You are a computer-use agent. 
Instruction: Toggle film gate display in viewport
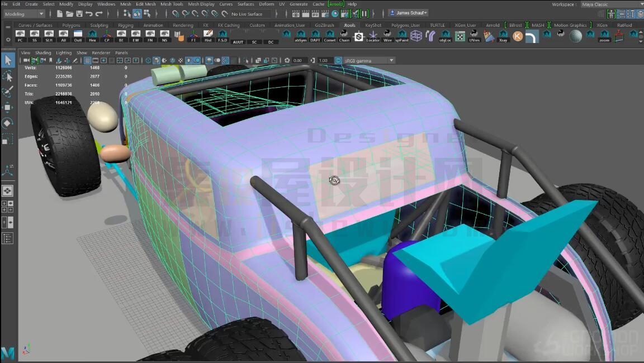pos(95,60)
